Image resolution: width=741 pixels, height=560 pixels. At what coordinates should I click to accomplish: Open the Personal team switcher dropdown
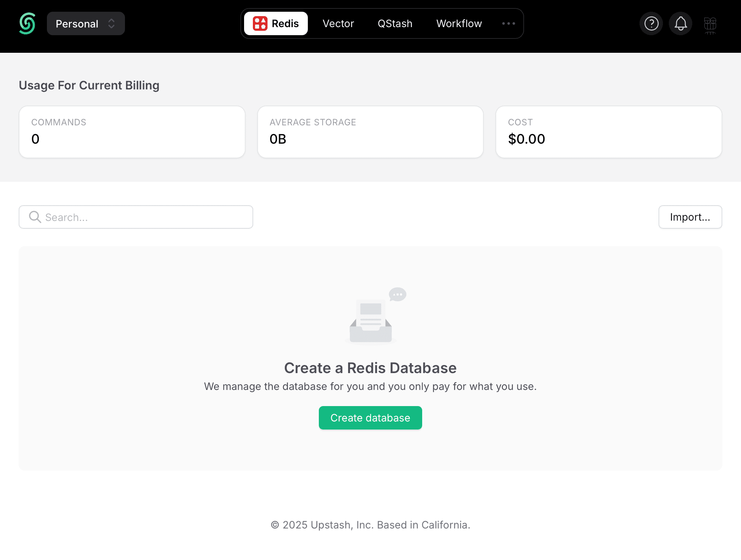[x=86, y=23]
